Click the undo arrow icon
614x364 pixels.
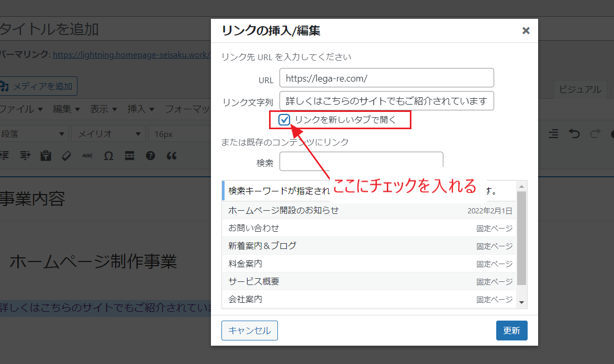[575, 134]
